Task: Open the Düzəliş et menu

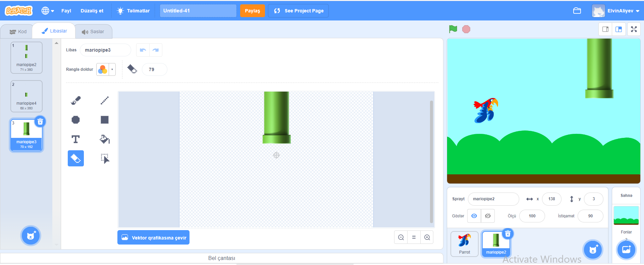Action: click(92, 11)
